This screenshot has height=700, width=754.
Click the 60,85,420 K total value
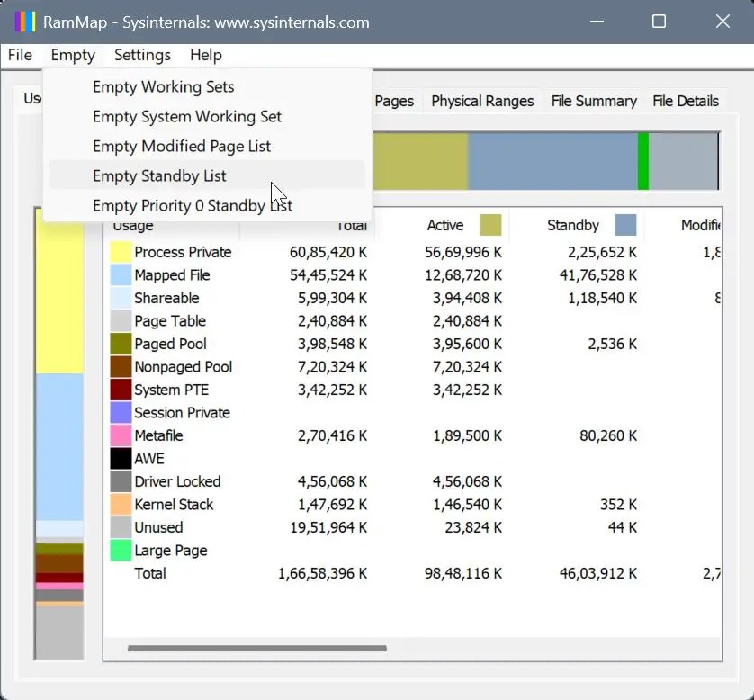[328, 252]
